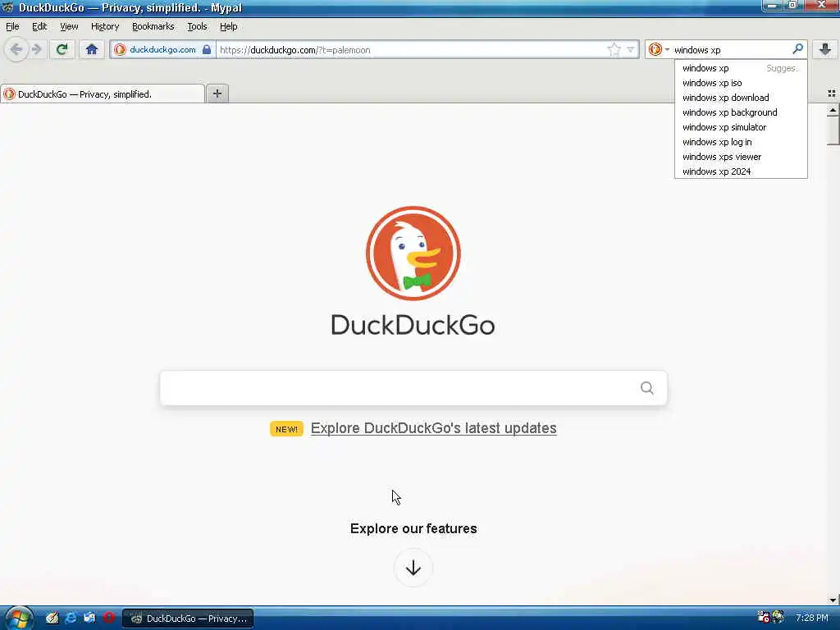Reload the page with the green refresh icon
This screenshot has width=840, height=630.
click(62, 50)
